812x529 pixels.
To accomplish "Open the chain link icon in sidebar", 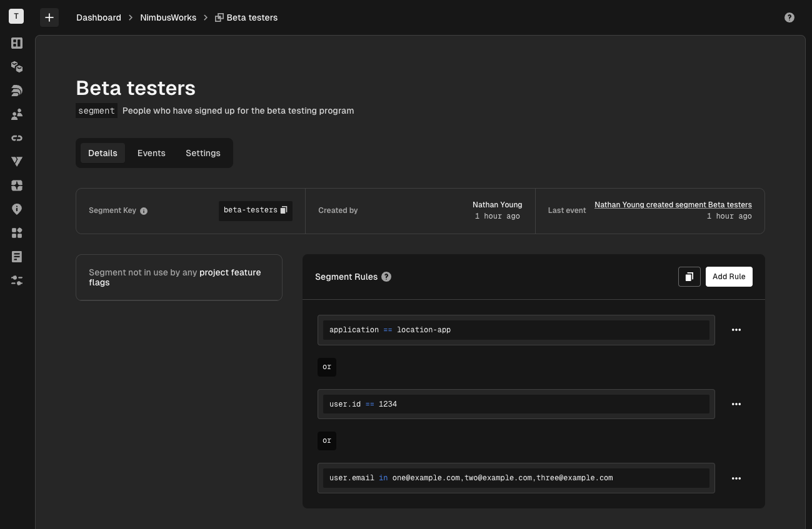I will pos(17,138).
